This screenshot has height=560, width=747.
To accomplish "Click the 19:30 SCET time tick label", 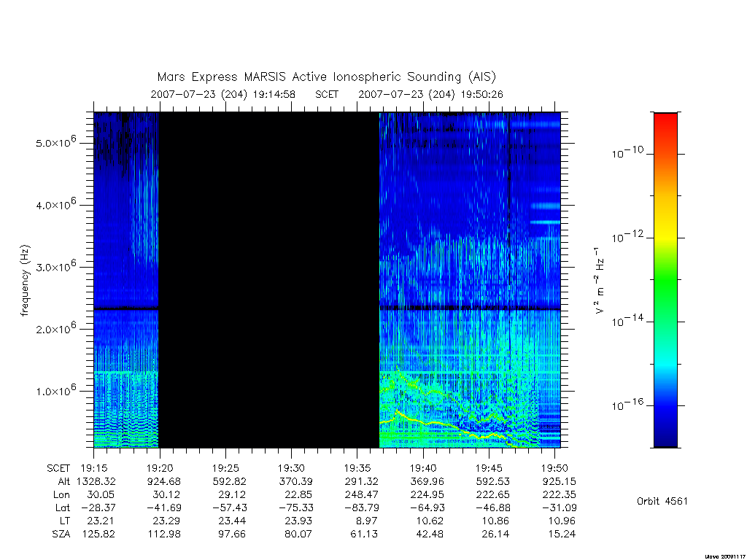I will (x=291, y=468).
